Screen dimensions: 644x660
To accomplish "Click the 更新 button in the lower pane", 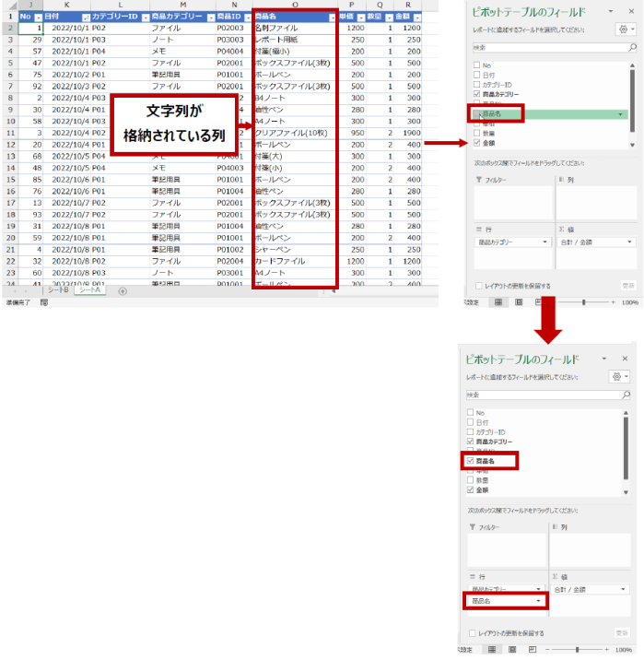I will (624, 633).
